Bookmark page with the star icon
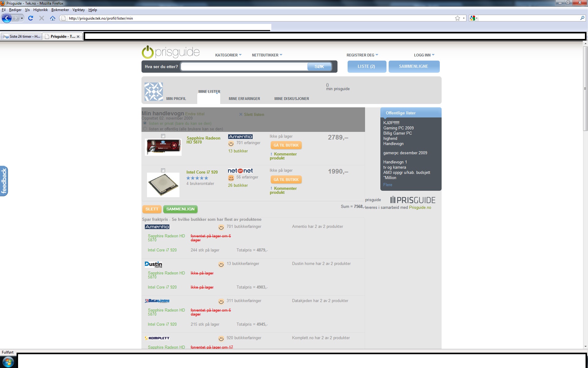Viewport: 588px width, 368px height. [458, 18]
